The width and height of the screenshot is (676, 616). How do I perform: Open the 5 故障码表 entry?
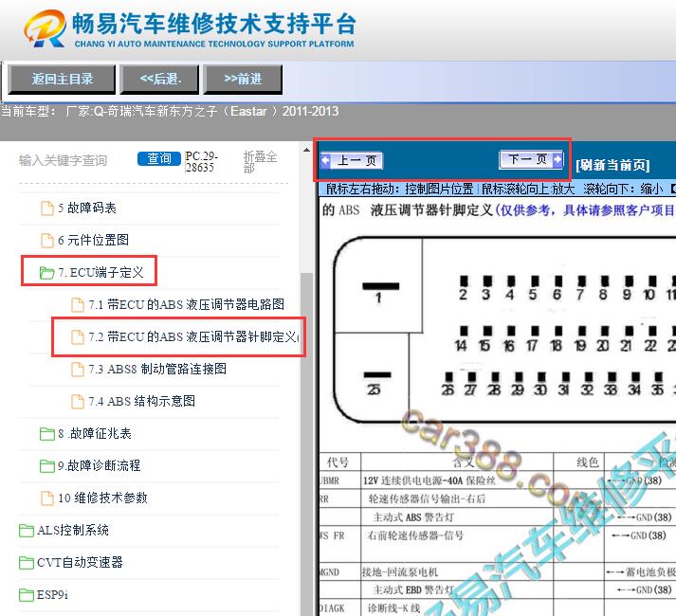pyautogui.click(x=87, y=208)
